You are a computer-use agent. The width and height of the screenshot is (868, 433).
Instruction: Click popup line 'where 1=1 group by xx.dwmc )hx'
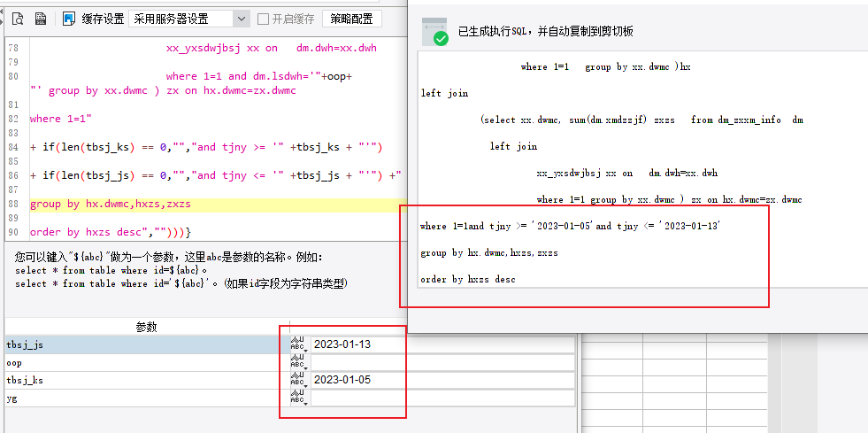click(605, 66)
